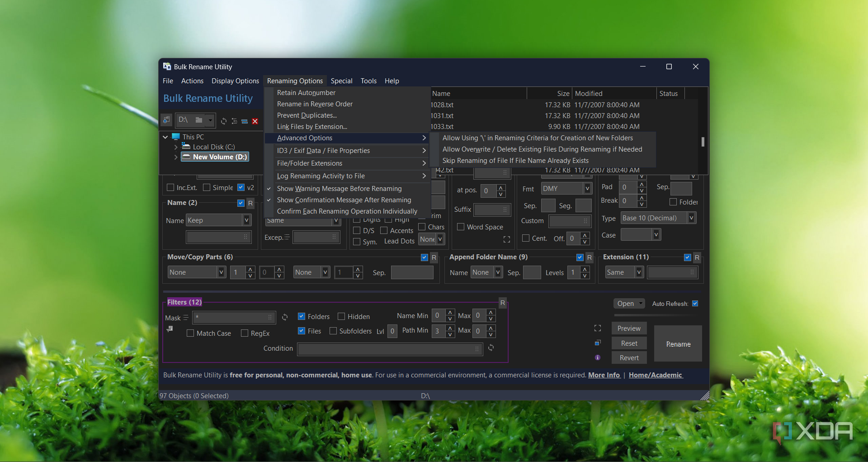Uncheck the v2 checkbox
Screen dimensions: 868x462
coord(241,187)
